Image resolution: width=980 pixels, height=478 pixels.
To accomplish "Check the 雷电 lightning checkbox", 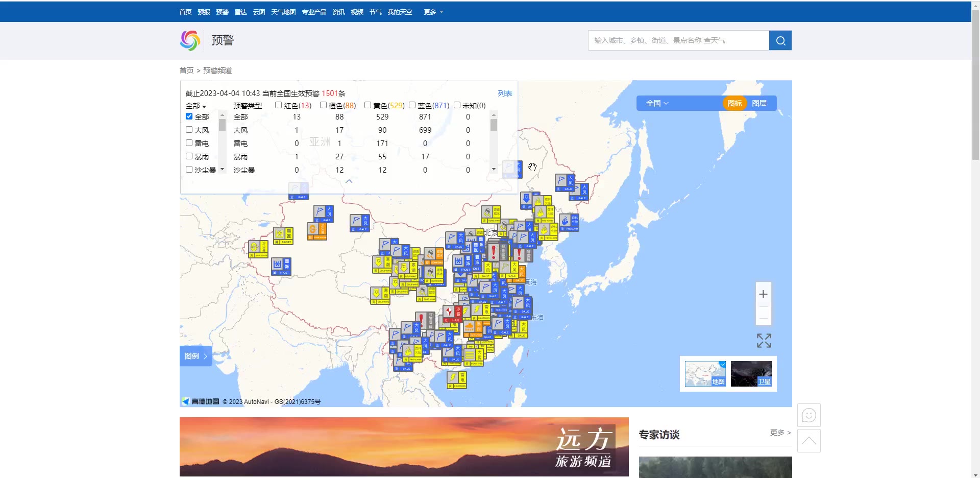I will point(189,143).
